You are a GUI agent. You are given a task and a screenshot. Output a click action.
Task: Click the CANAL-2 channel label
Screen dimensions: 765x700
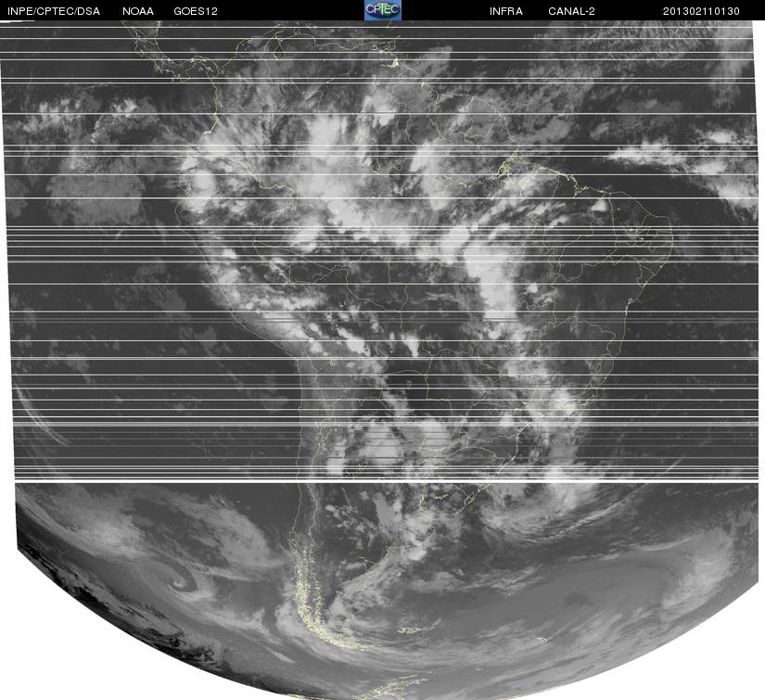tap(571, 11)
